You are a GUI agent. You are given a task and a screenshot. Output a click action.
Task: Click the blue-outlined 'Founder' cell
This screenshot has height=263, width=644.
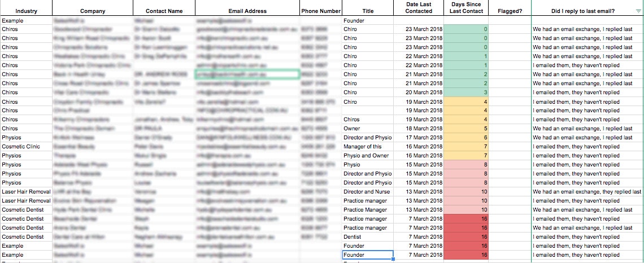pos(368,255)
